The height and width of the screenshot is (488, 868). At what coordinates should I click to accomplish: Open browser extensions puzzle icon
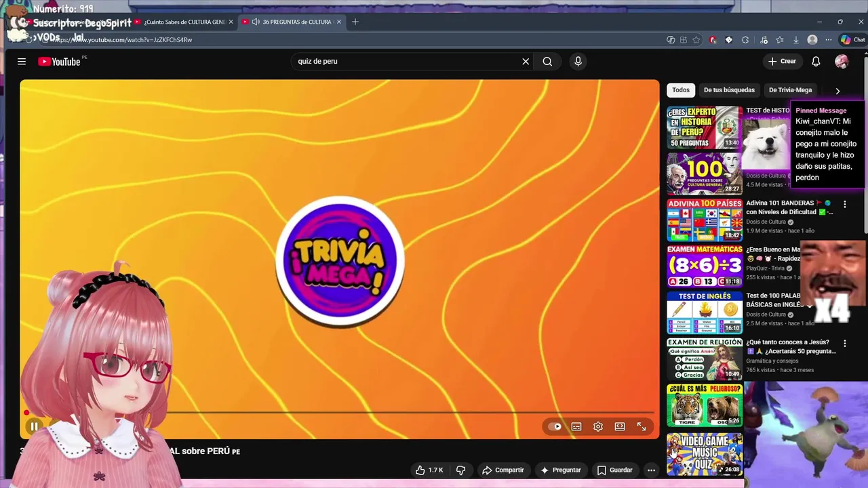click(x=745, y=40)
